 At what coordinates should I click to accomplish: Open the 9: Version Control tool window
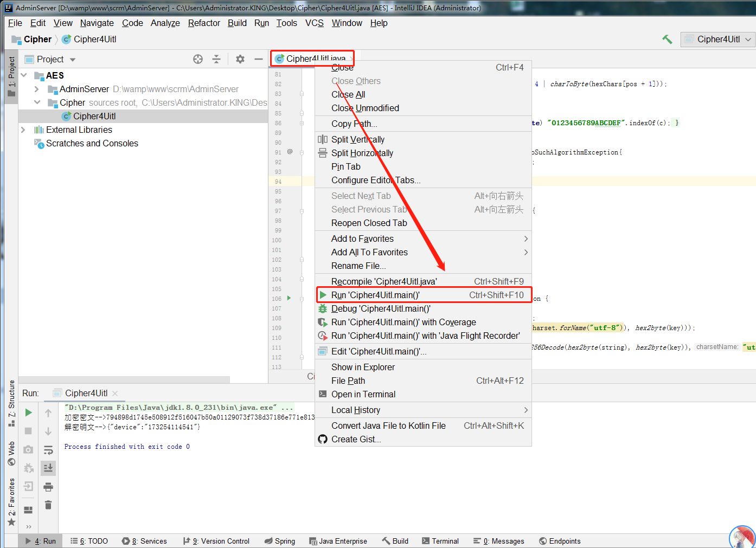click(x=216, y=541)
